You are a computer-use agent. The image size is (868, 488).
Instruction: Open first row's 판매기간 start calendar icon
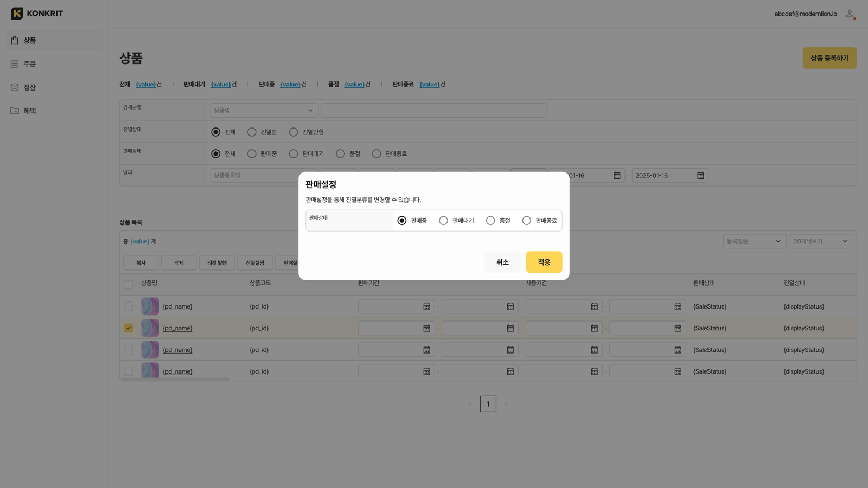[x=427, y=306]
